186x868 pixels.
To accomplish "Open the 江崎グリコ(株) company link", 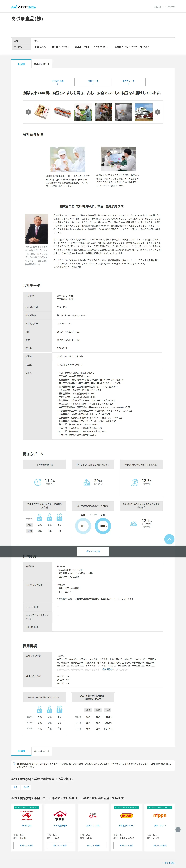I will [x=93, y=826].
